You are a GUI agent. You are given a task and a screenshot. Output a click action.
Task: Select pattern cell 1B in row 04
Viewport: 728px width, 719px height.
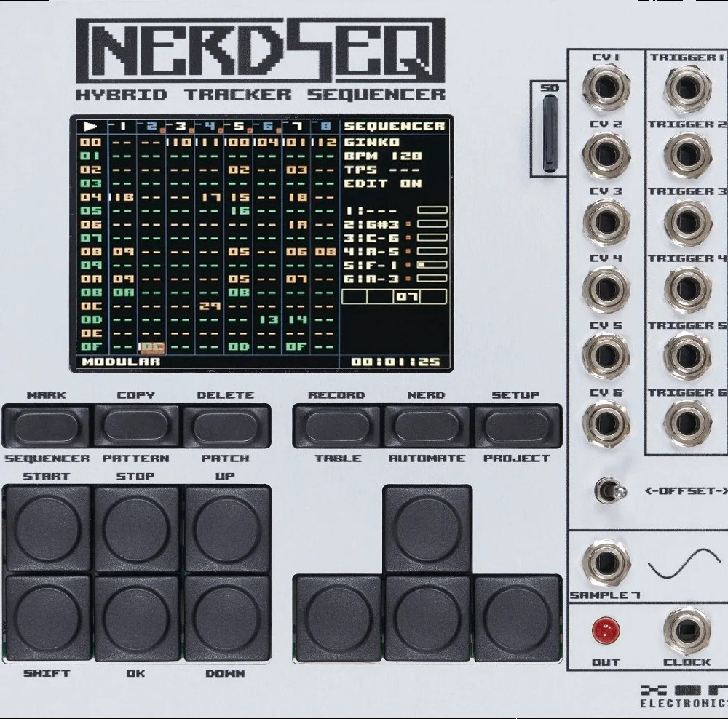122,196
